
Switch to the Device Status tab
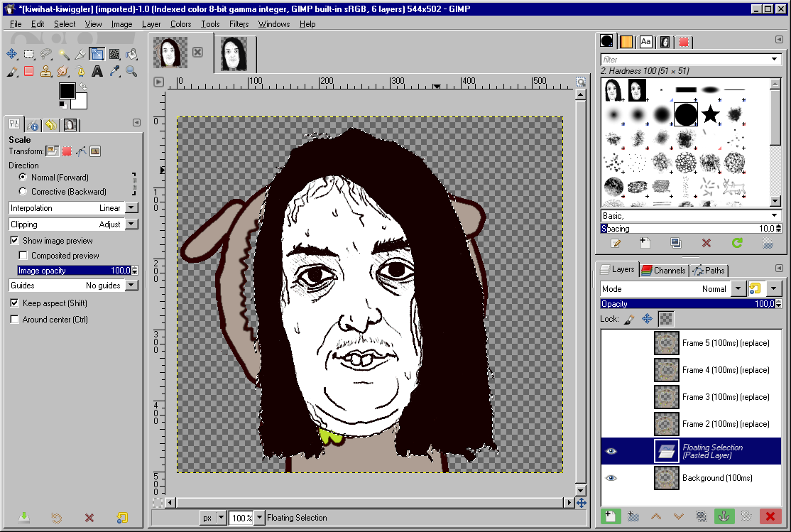pyautogui.click(x=32, y=125)
